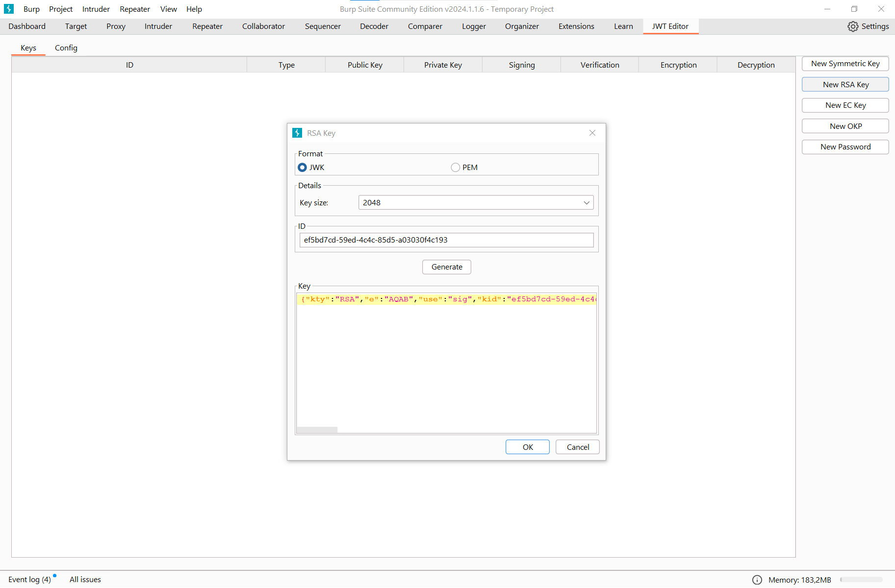Switch to the Learn tab
This screenshot has height=588, width=895.
[x=623, y=26]
